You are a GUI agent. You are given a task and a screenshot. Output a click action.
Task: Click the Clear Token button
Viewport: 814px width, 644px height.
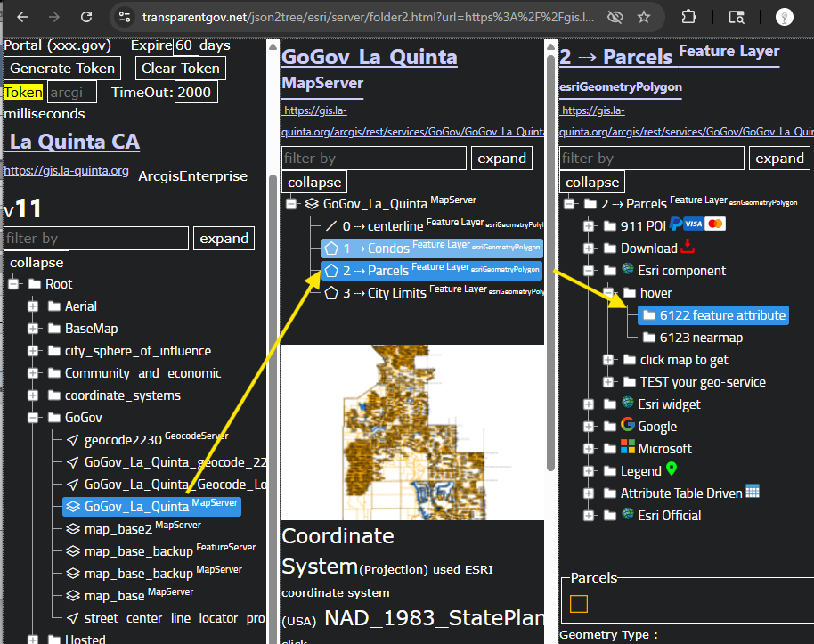coord(181,69)
